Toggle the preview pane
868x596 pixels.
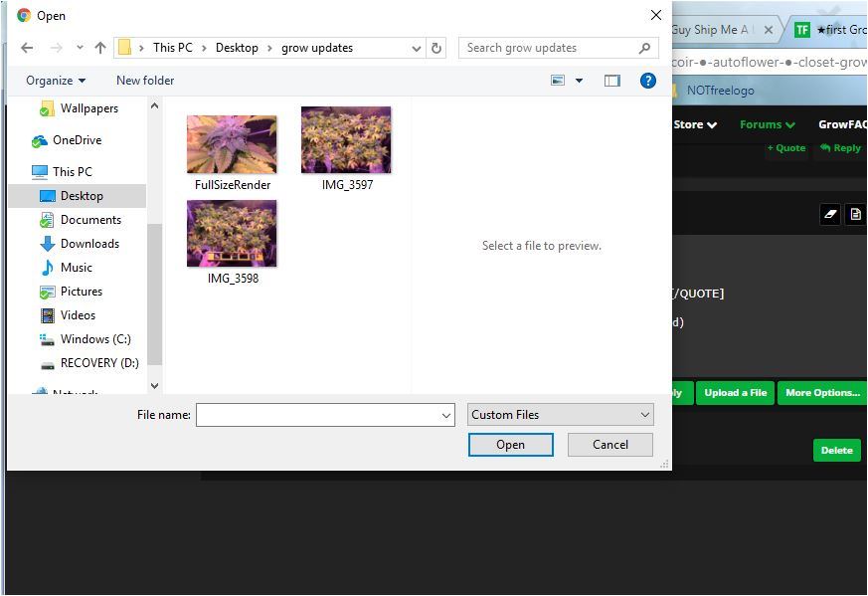[x=612, y=81]
